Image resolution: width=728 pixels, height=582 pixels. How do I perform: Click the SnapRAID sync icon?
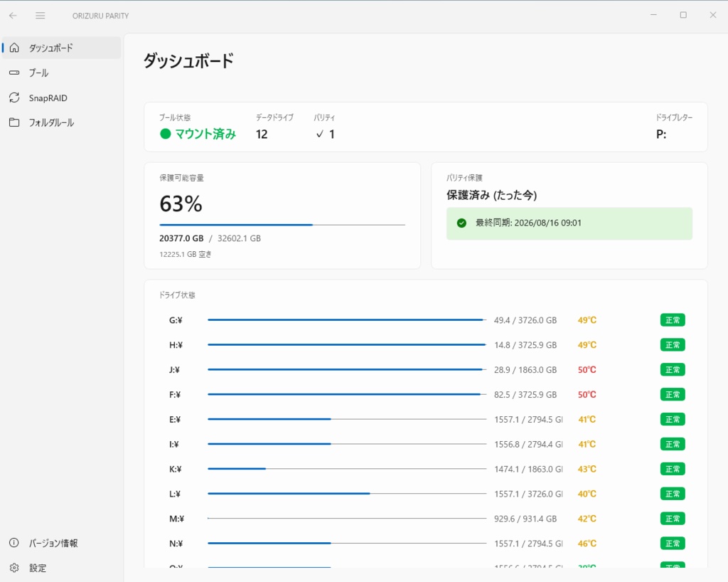(x=14, y=97)
